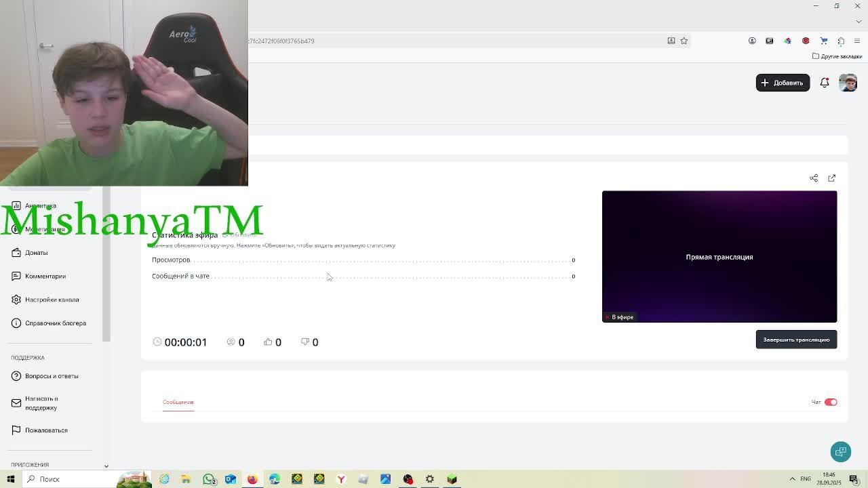Open Windows Start menu

tap(11, 479)
